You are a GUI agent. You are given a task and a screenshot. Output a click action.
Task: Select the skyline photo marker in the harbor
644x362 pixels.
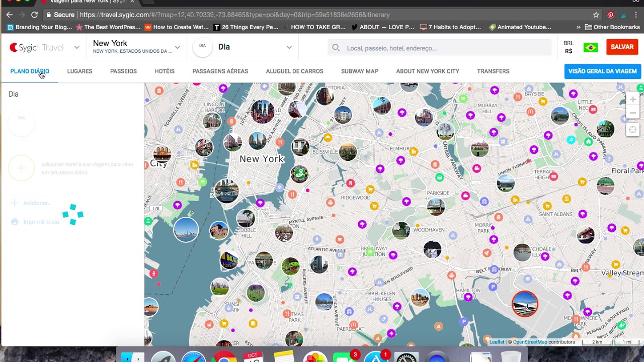(x=186, y=229)
